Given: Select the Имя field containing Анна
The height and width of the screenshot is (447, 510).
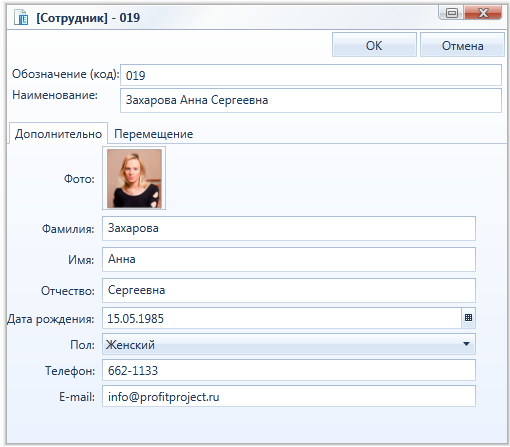Looking at the screenshot, I should (x=289, y=259).
